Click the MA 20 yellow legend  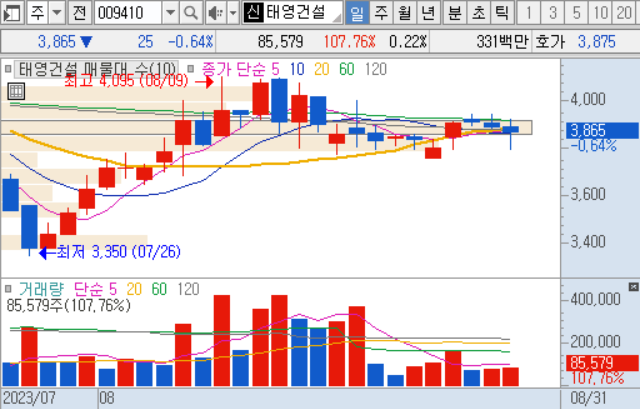(x=322, y=69)
